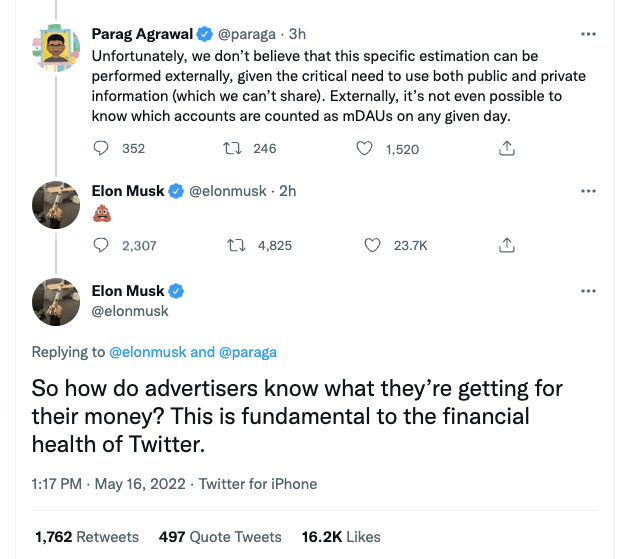
Task: Click the @paraga mention in replying-to line
Action: (248, 352)
